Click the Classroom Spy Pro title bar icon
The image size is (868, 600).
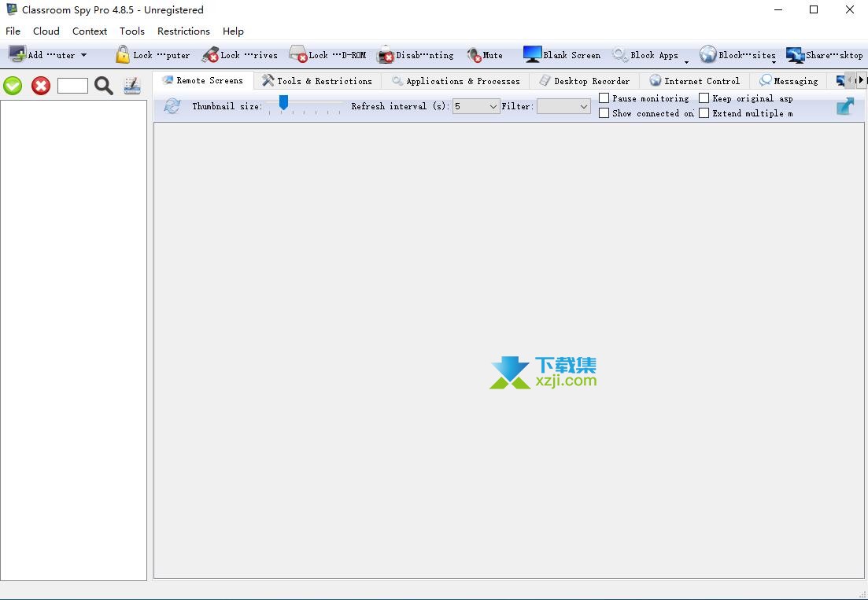click(12, 9)
